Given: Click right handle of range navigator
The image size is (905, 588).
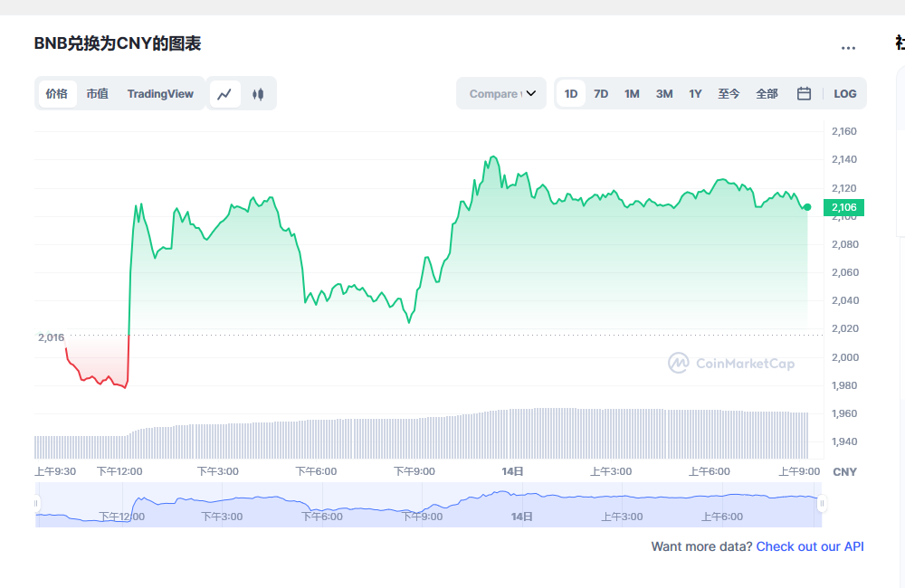Looking at the screenshot, I should coord(822,504).
